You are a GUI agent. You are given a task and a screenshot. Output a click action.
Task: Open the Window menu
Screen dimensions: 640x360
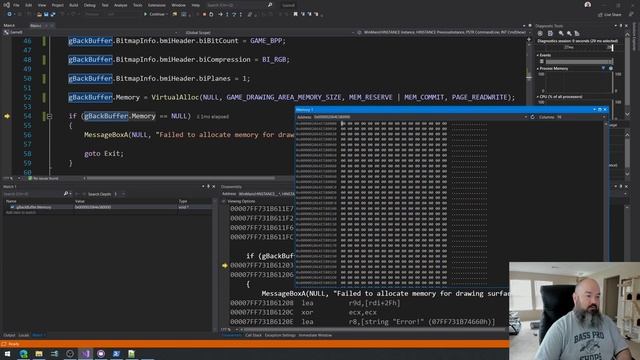click(x=178, y=5)
